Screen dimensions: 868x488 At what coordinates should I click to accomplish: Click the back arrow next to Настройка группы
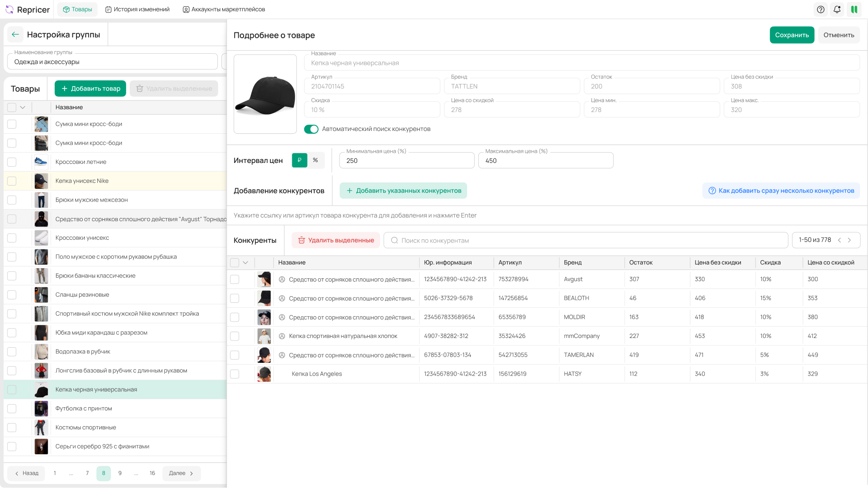[16, 35]
